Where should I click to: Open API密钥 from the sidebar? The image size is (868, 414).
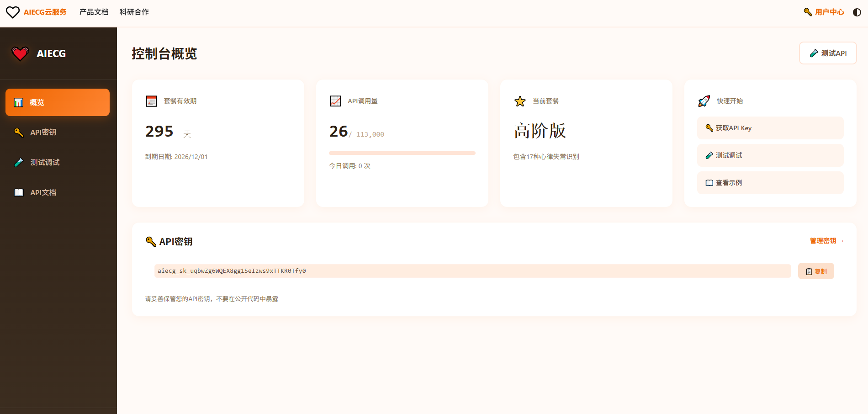pos(43,132)
